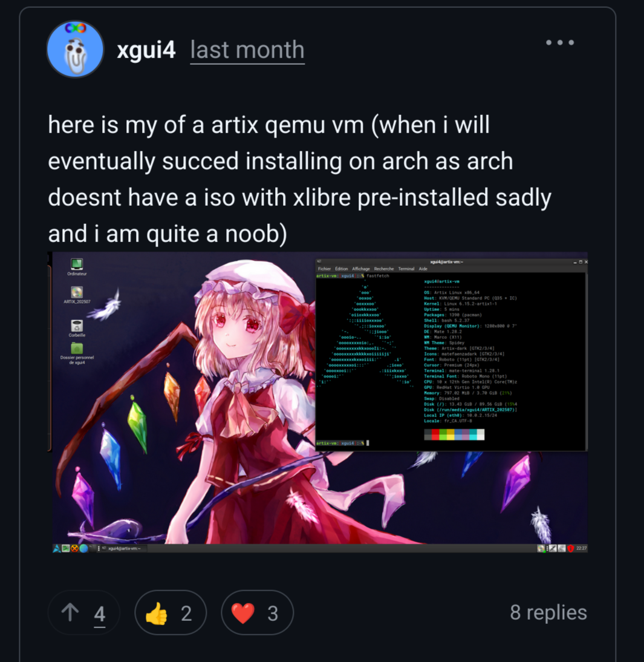Open the Fichier menu in terminal
Screen dimensions: 644x662
coord(324,269)
